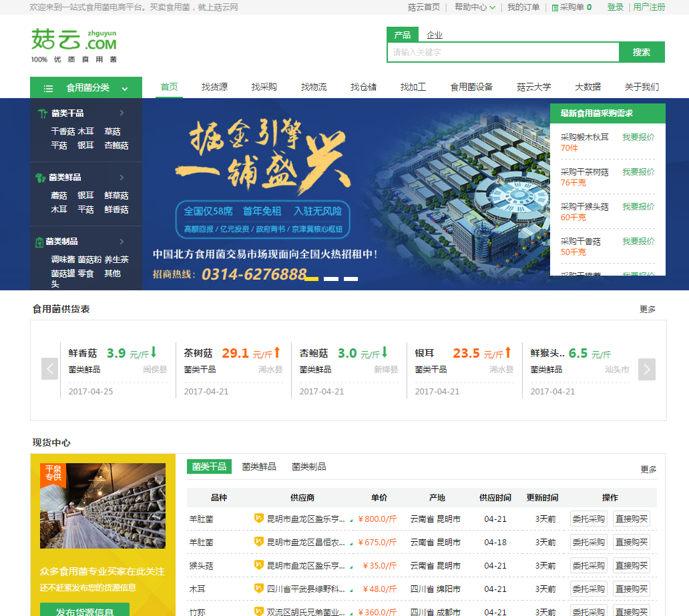Open the 大数据 nav item
689x616 pixels.
588,87
